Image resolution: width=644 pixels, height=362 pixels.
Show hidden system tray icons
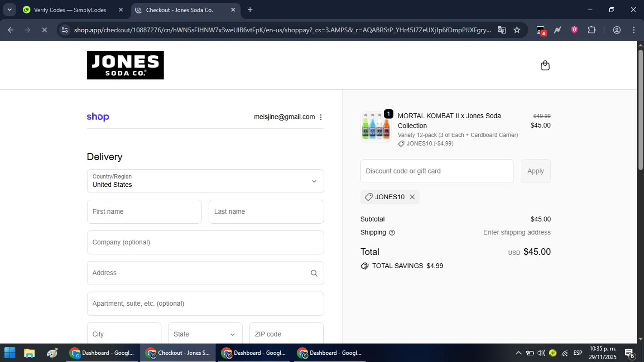click(519, 353)
